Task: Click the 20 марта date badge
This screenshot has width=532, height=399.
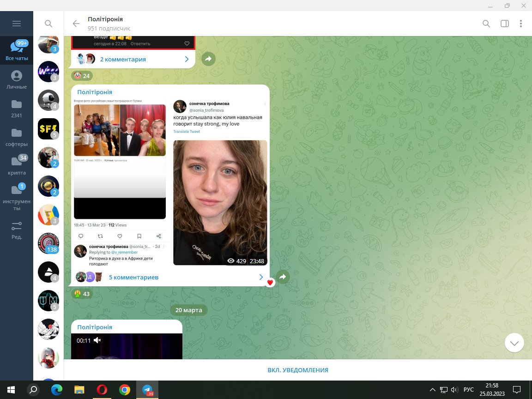Action: (188, 310)
